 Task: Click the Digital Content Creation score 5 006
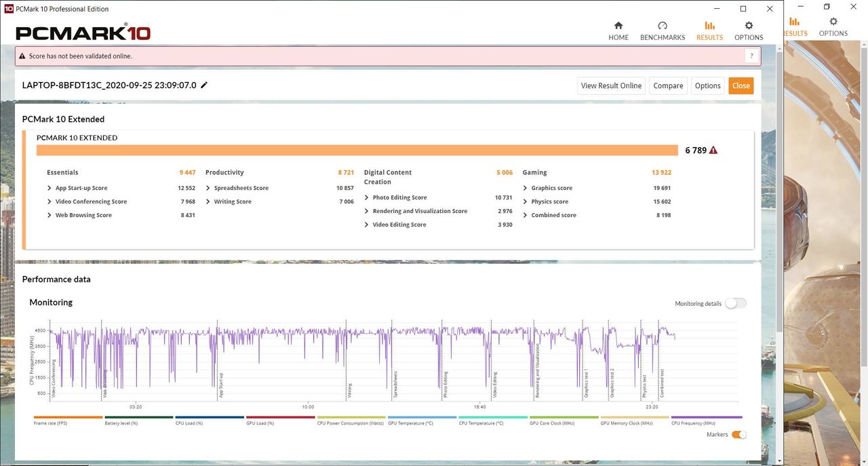[x=505, y=172]
